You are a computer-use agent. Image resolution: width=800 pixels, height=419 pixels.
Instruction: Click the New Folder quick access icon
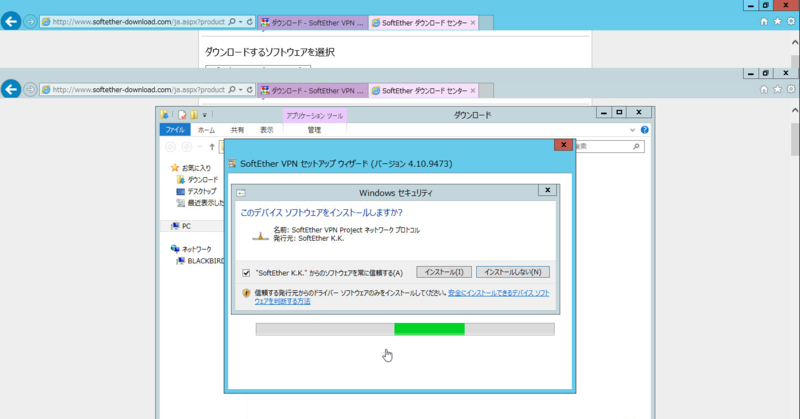194,115
